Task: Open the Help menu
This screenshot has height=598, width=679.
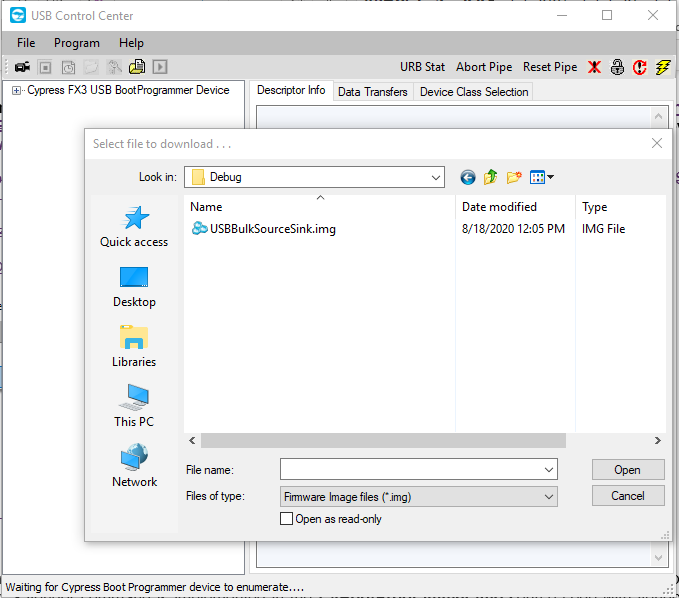Action: pos(131,43)
